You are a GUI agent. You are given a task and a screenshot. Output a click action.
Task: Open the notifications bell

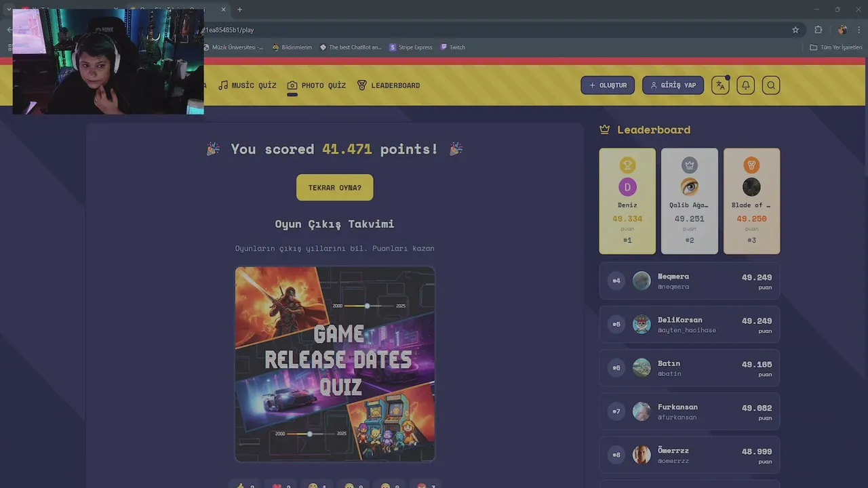745,85
